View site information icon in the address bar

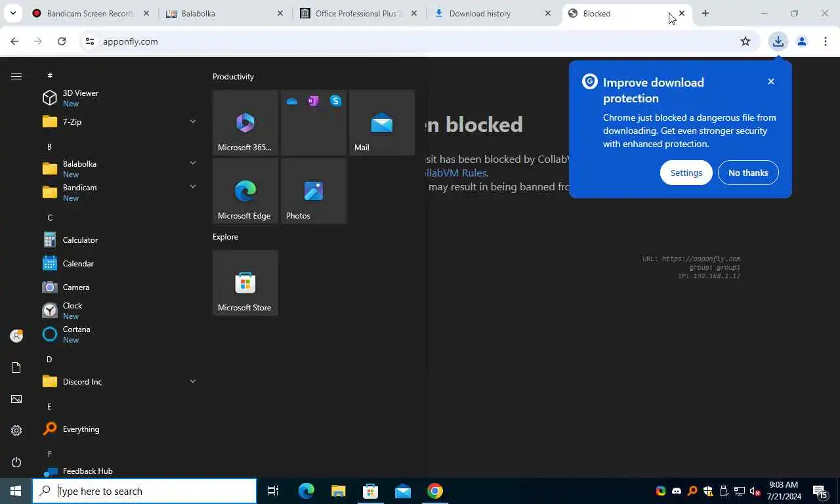tap(90, 41)
